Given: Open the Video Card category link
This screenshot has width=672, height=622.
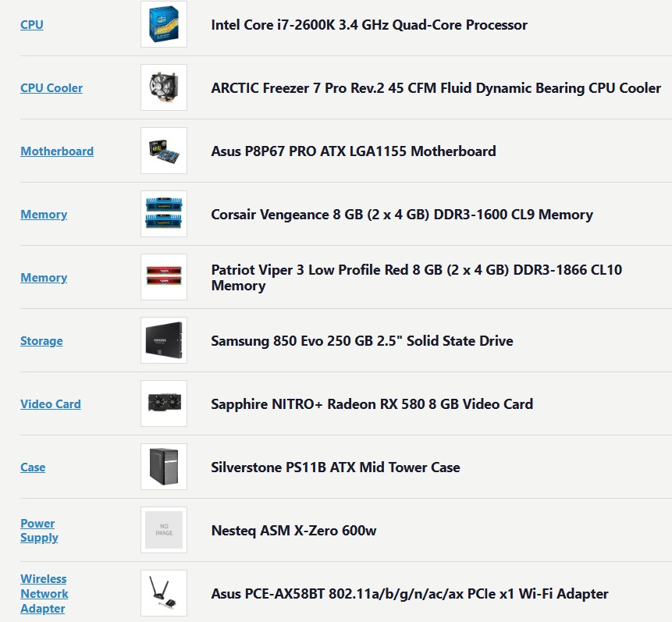Looking at the screenshot, I should pos(51,404).
